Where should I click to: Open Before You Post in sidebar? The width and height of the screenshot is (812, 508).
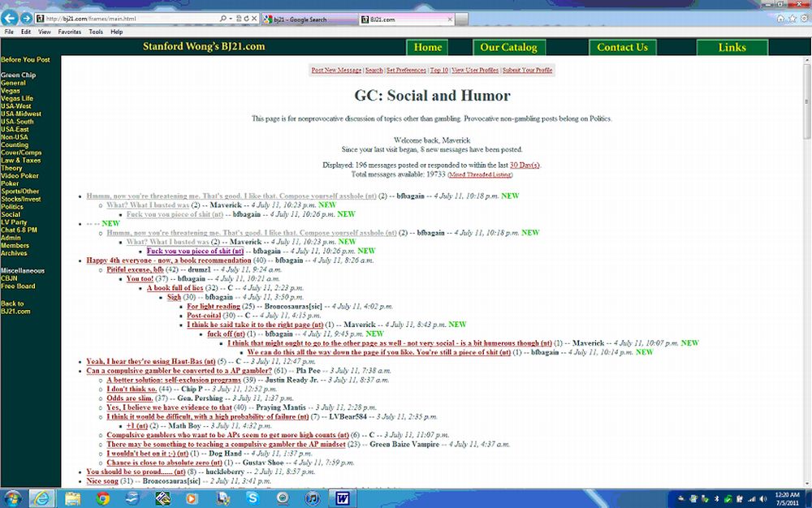click(x=25, y=59)
